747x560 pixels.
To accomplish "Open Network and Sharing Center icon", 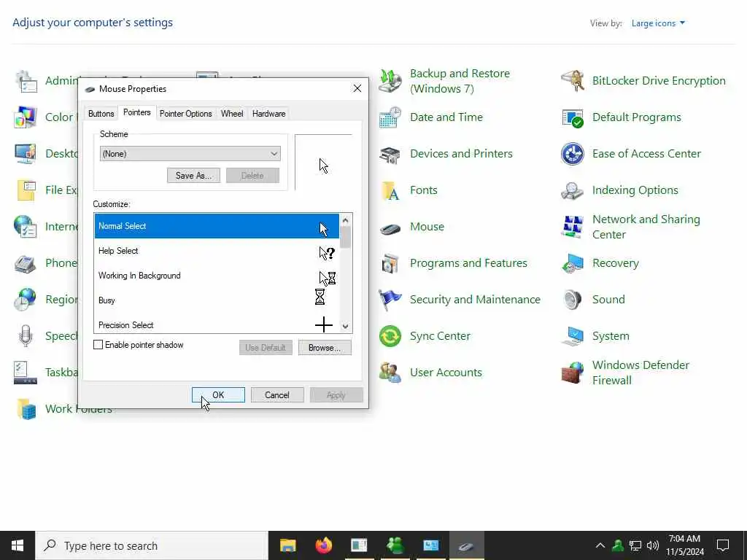I will tap(572, 227).
